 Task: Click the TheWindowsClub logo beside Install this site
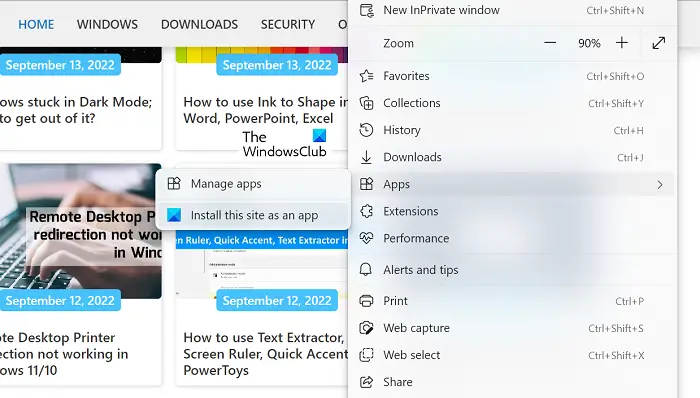pyautogui.click(x=174, y=215)
